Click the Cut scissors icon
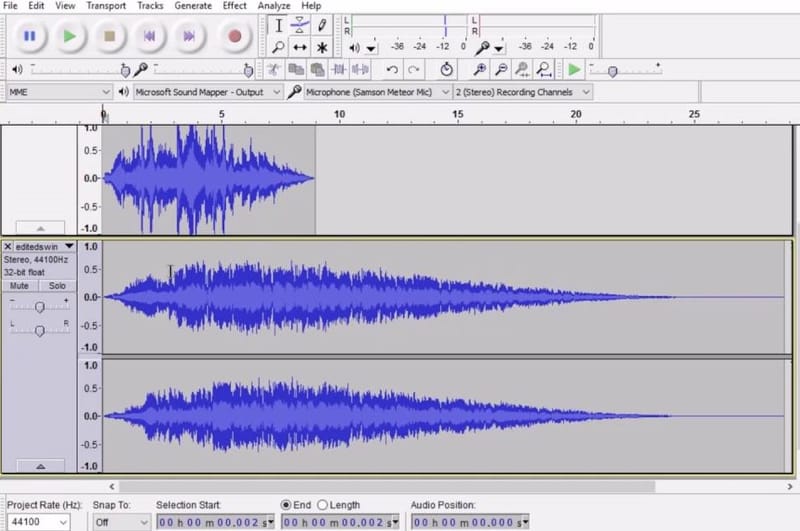Image resolution: width=800 pixels, height=531 pixels. [x=274, y=69]
